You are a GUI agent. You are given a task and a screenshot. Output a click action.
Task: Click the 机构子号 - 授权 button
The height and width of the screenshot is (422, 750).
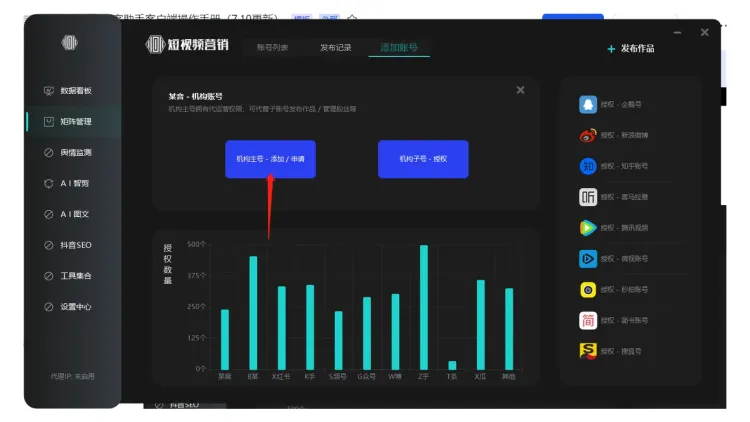pyautogui.click(x=423, y=159)
